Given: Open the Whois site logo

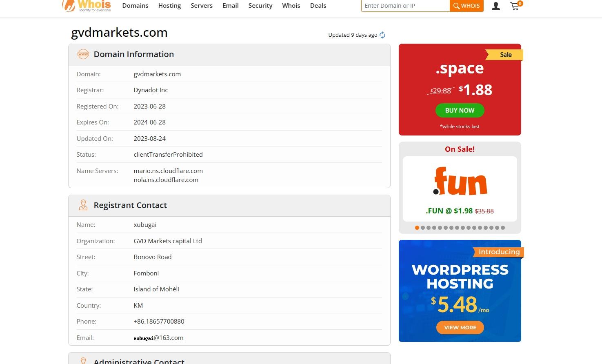Looking at the screenshot, I should (87, 6).
